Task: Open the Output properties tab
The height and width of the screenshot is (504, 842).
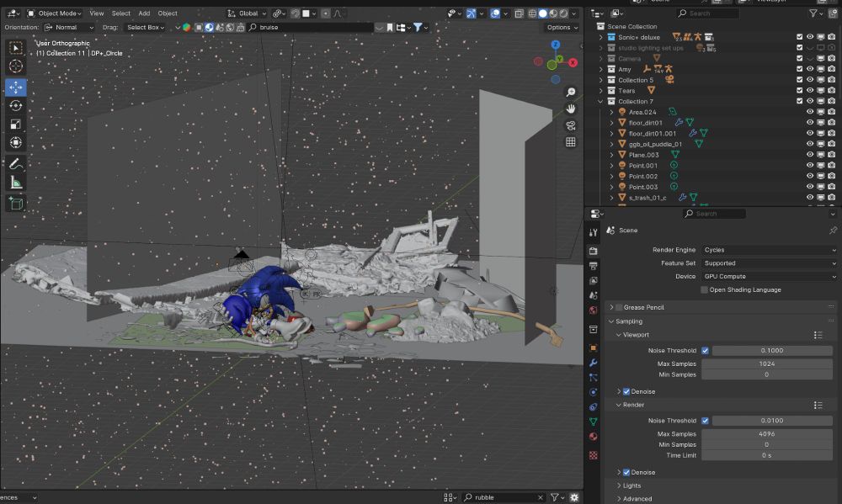Action: click(x=594, y=266)
